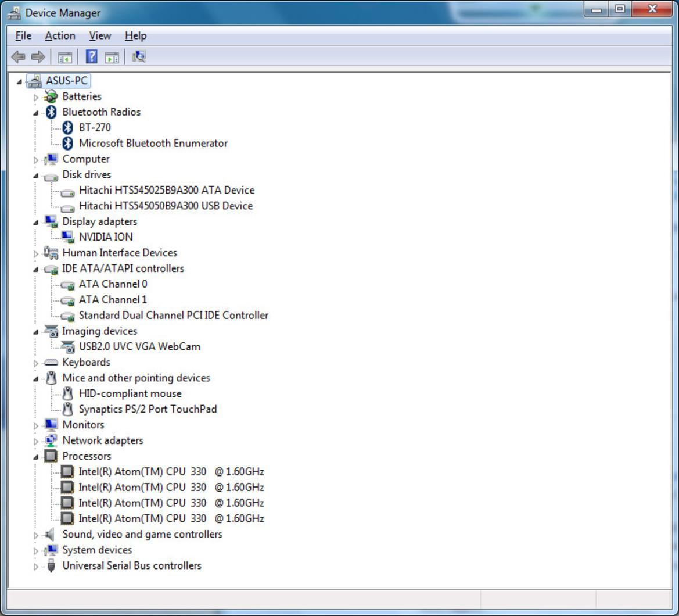Expand the Keyboards category

pos(36,363)
